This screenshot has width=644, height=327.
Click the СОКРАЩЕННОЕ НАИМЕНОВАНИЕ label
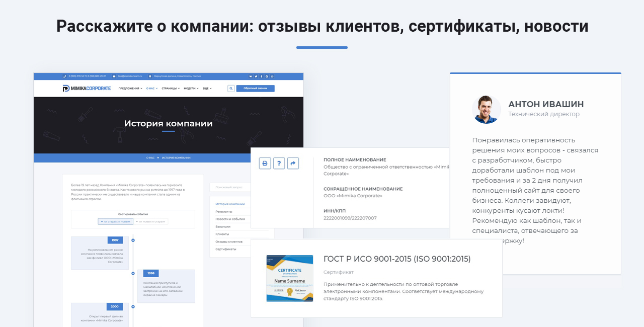[363, 189]
